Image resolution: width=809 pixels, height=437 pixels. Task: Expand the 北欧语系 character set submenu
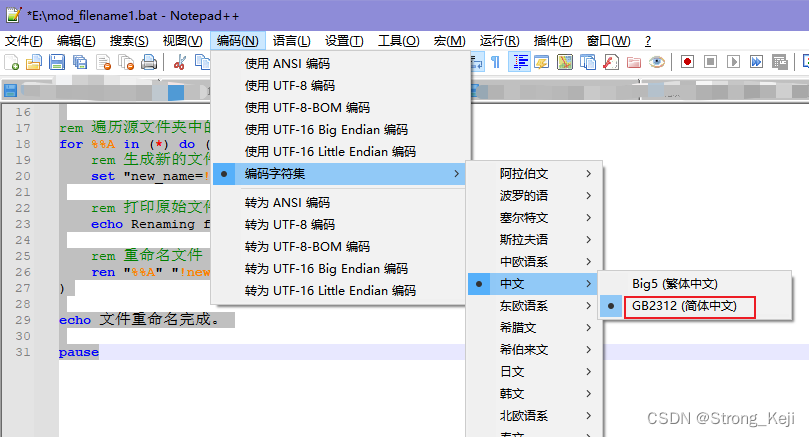point(534,416)
